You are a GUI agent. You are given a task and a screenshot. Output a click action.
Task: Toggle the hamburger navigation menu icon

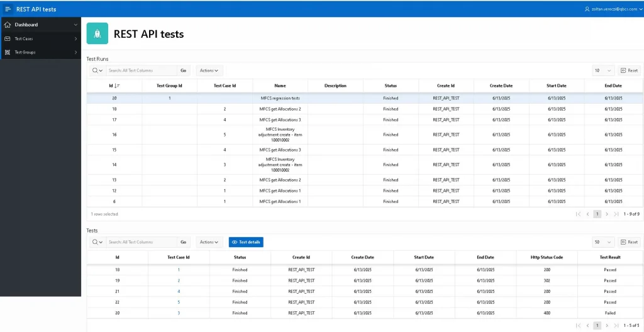pyautogui.click(x=8, y=9)
